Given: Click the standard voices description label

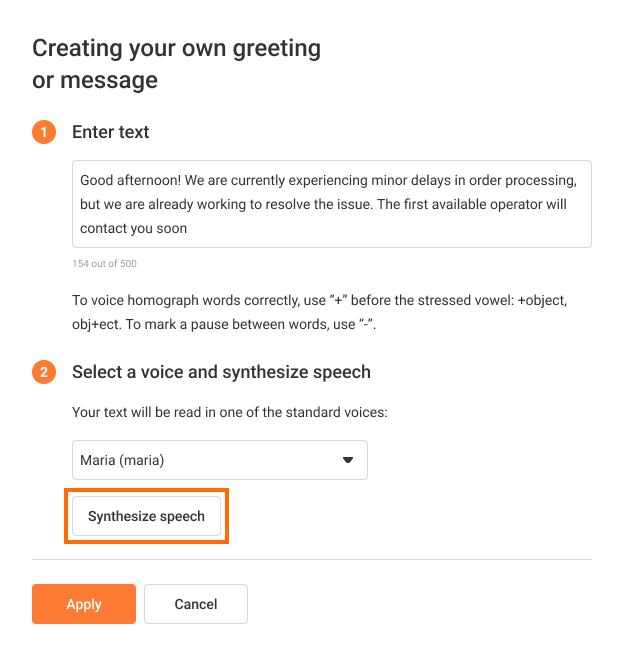Looking at the screenshot, I should coord(230,412).
